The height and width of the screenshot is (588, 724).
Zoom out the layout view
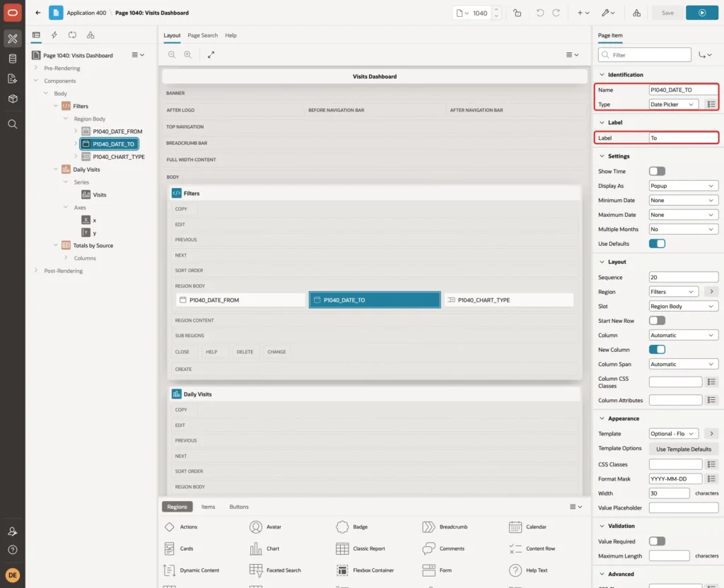click(x=172, y=55)
